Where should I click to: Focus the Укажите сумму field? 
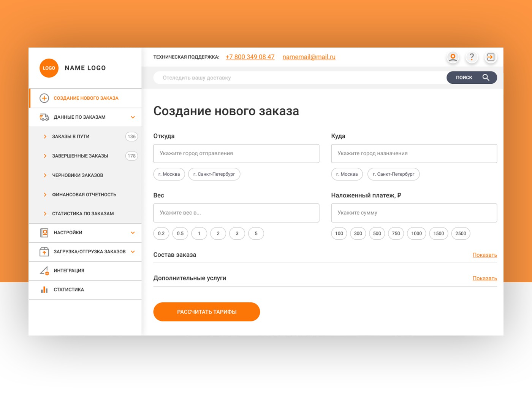[414, 213]
